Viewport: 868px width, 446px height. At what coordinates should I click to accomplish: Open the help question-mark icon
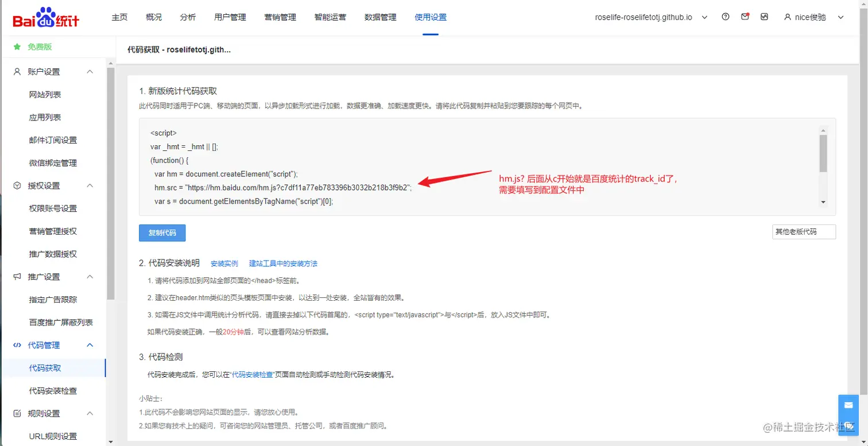point(726,17)
